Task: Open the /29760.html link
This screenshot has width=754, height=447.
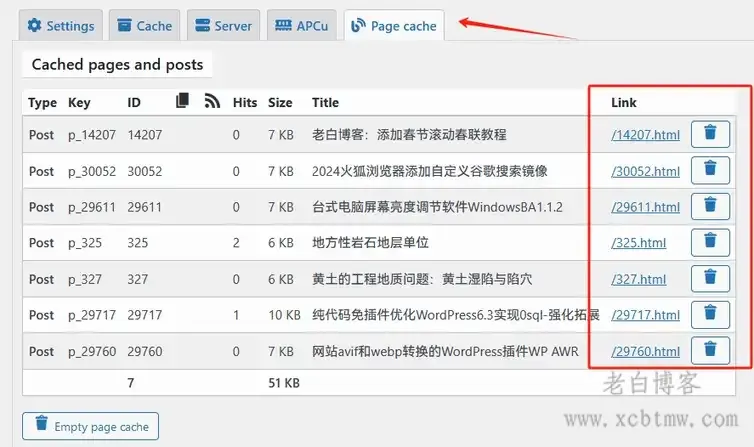Action: coord(645,351)
